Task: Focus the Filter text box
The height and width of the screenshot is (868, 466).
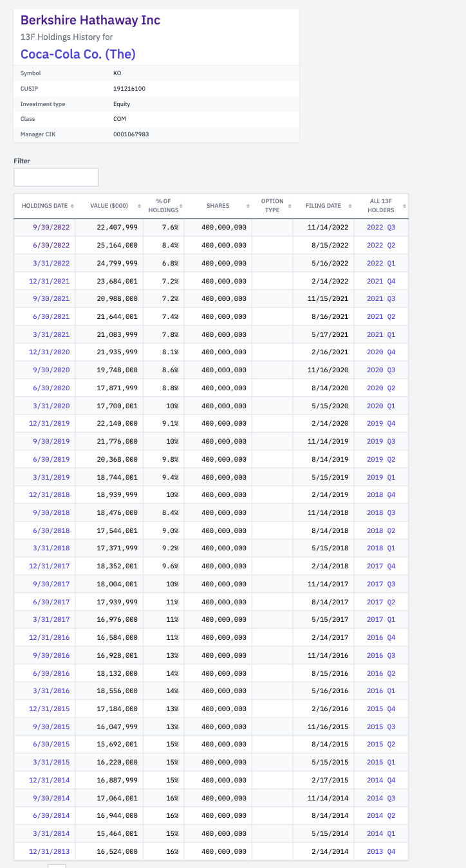Action: (x=56, y=177)
